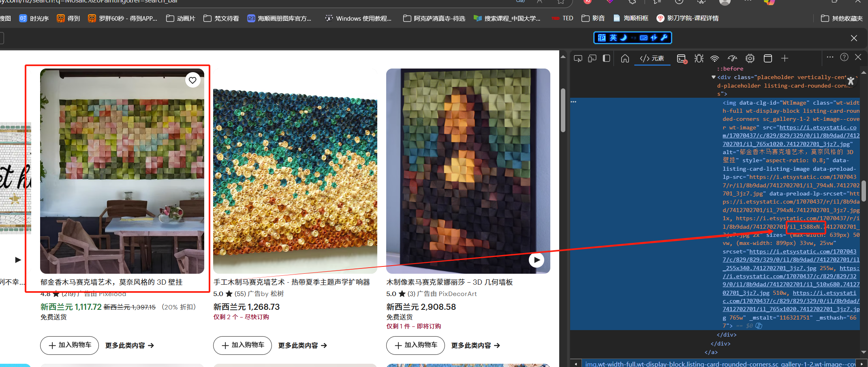Open the selected img node actions ellipsis

pyautogui.click(x=573, y=102)
